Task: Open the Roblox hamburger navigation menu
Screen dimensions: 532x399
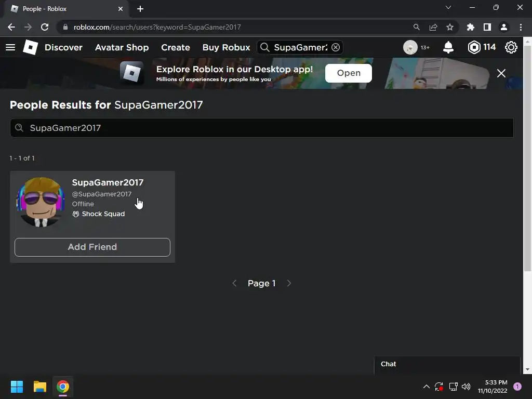Action: [x=10, y=47]
